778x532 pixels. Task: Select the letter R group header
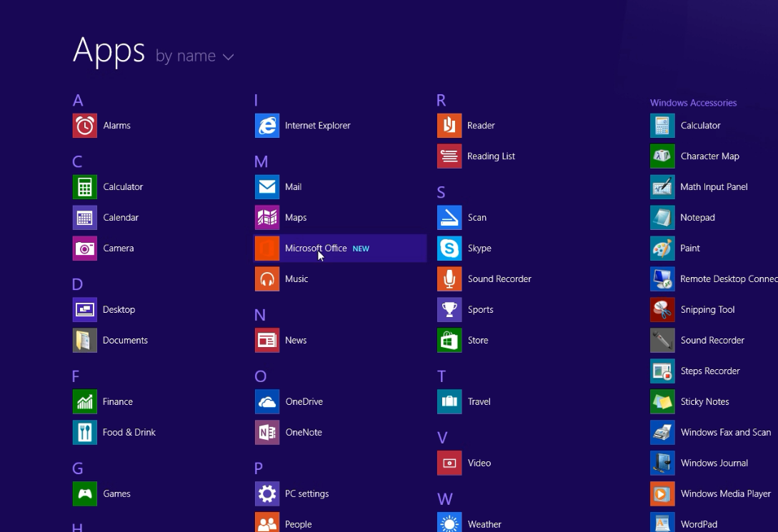(441, 101)
